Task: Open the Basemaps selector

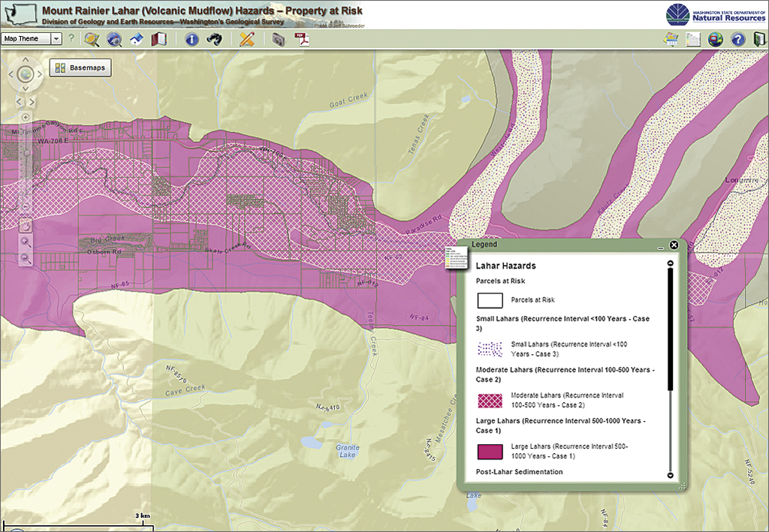Action: pos(81,68)
